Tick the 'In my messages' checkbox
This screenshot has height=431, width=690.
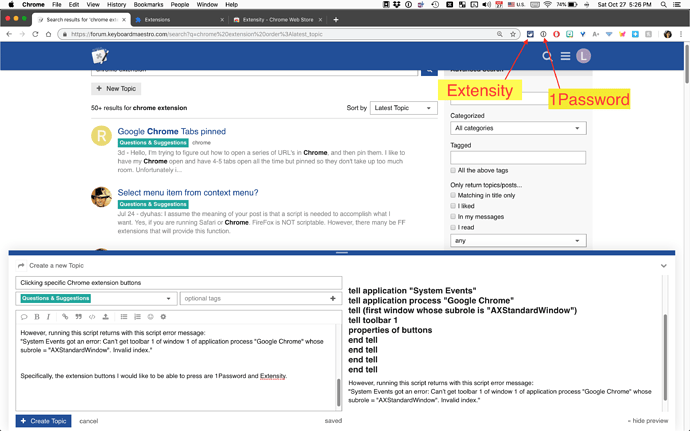[453, 217]
